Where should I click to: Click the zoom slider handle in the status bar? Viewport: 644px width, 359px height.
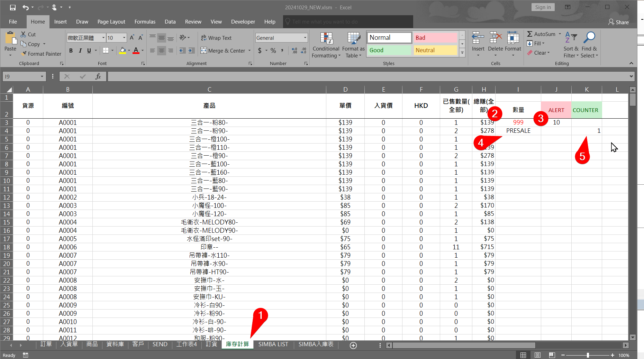[x=588, y=355]
